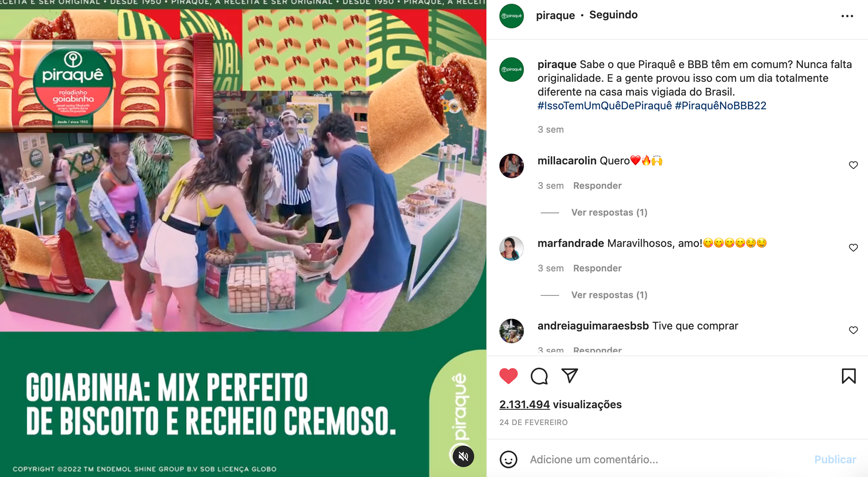Click the Seguindo follow status button
This screenshot has width=868, height=477.
[613, 15]
